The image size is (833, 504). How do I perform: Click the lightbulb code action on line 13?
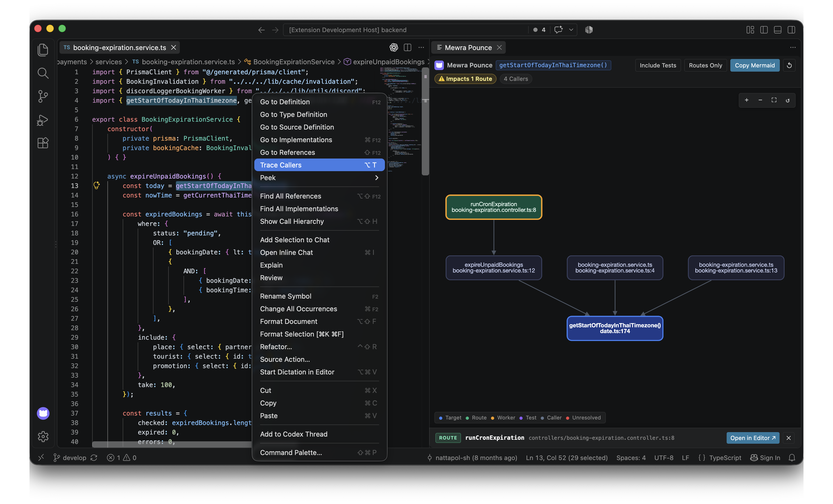tap(97, 185)
